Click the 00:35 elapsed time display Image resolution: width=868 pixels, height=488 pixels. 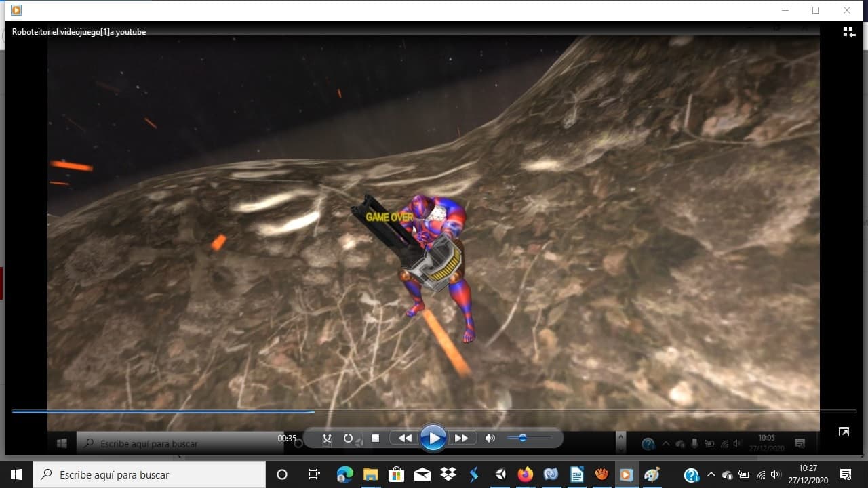coord(287,439)
